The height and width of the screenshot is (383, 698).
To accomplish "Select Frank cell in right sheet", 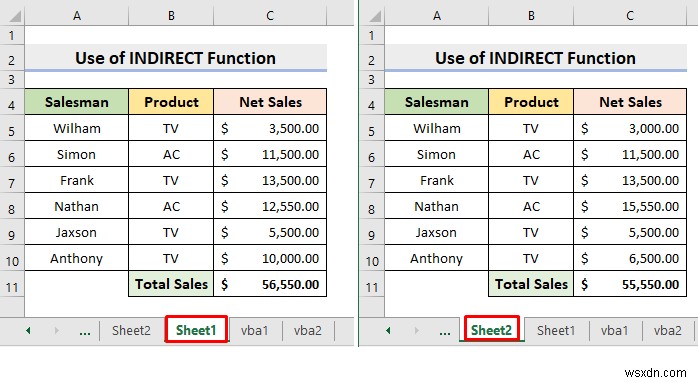I will [437, 180].
